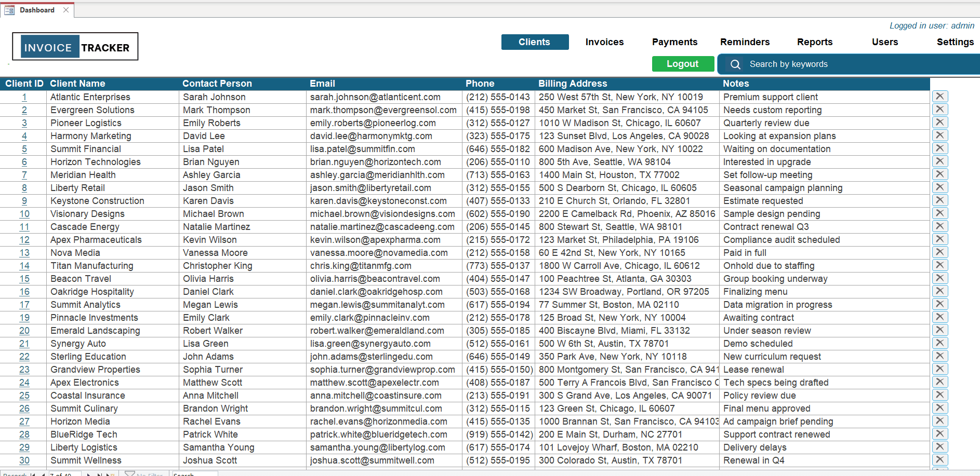Open client ID 23 record link
Viewport: 980px width, 476px height.
(24, 370)
